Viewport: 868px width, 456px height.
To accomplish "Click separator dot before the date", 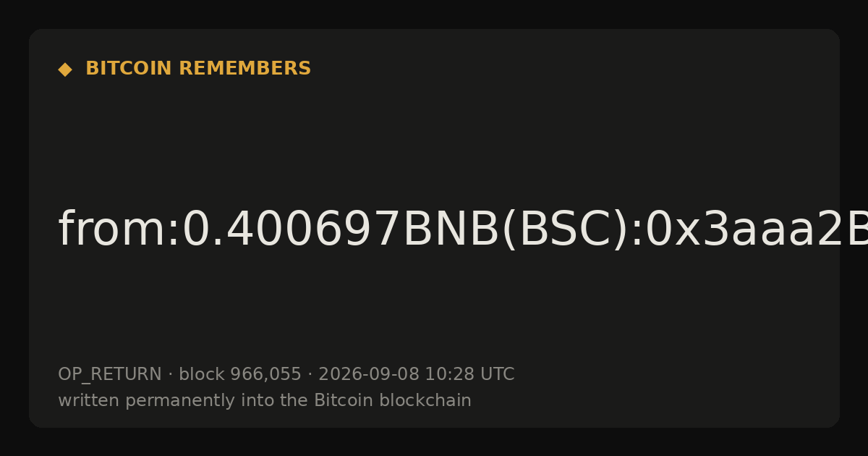I will tap(310, 375).
